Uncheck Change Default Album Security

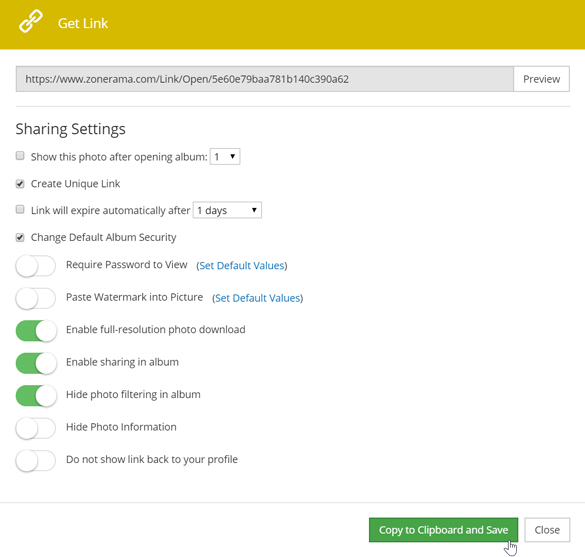pyautogui.click(x=20, y=237)
